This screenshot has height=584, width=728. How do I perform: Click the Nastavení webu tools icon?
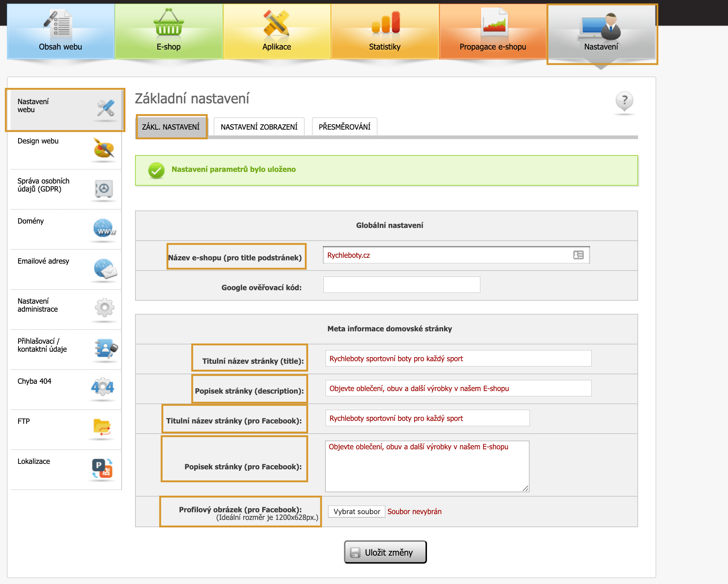pos(106,109)
